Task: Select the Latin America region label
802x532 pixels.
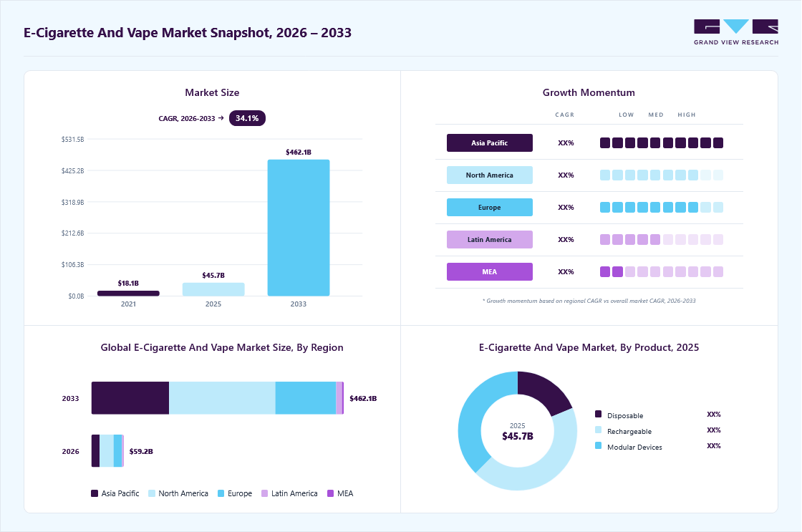Action: [490, 239]
